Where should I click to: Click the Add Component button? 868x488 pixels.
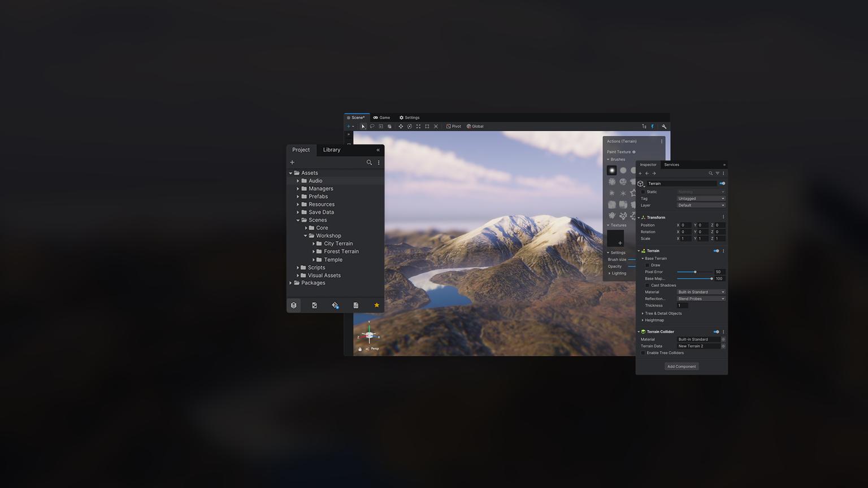pyautogui.click(x=682, y=367)
